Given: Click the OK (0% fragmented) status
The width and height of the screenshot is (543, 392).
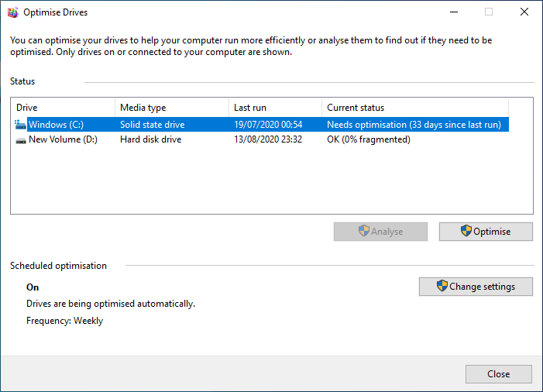Looking at the screenshot, I should click(x=369, y=139).
